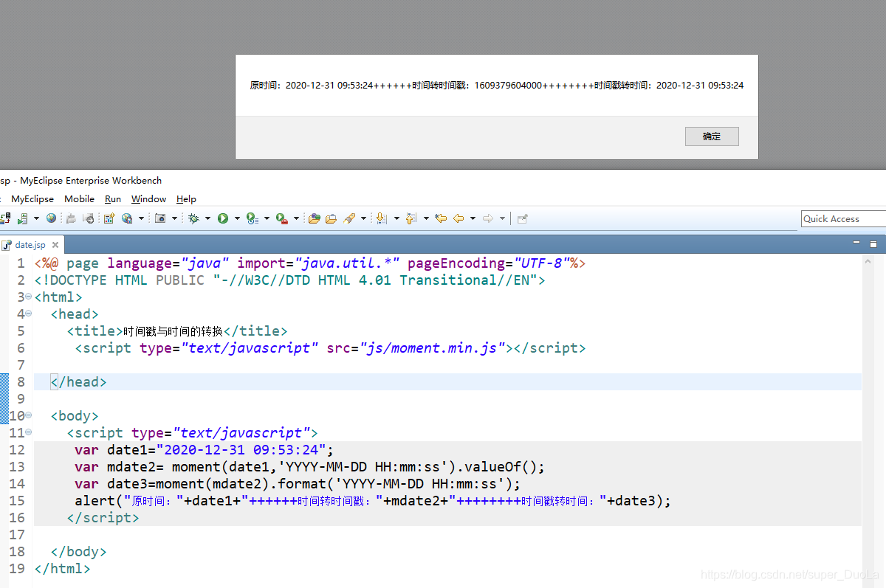Click the Last Edit Location icon

(x=441, y=218)
